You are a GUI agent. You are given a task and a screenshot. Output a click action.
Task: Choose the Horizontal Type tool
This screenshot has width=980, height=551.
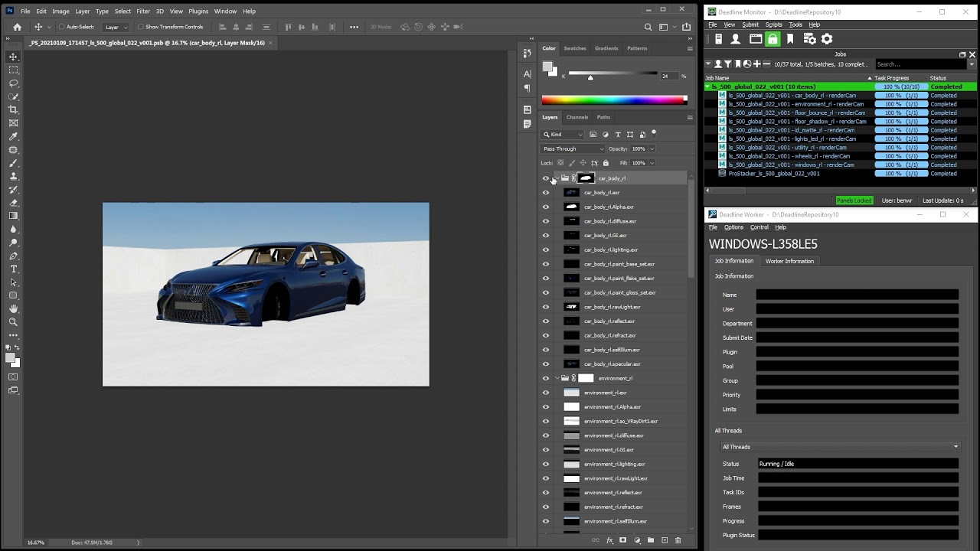pos(13,269)
